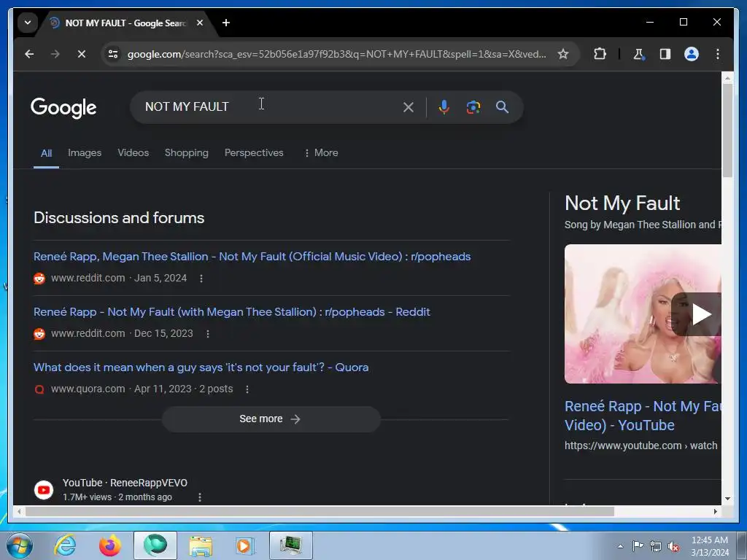Viewport: 747px width, 560px height.
Task: Switch to the Perspectives tab
Action: click(x=254, y=153)
